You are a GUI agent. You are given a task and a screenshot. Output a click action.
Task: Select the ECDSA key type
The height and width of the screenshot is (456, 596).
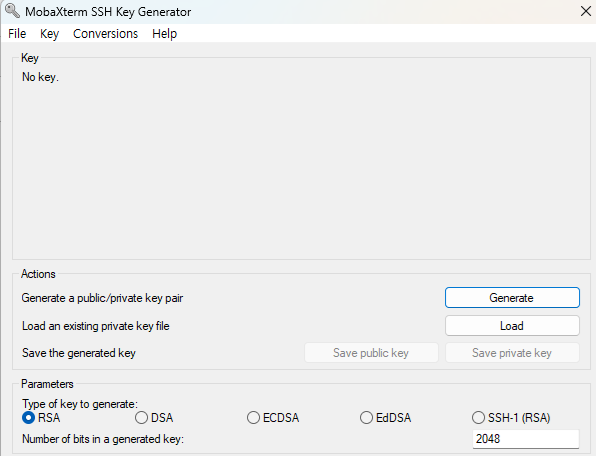point(273,418)
